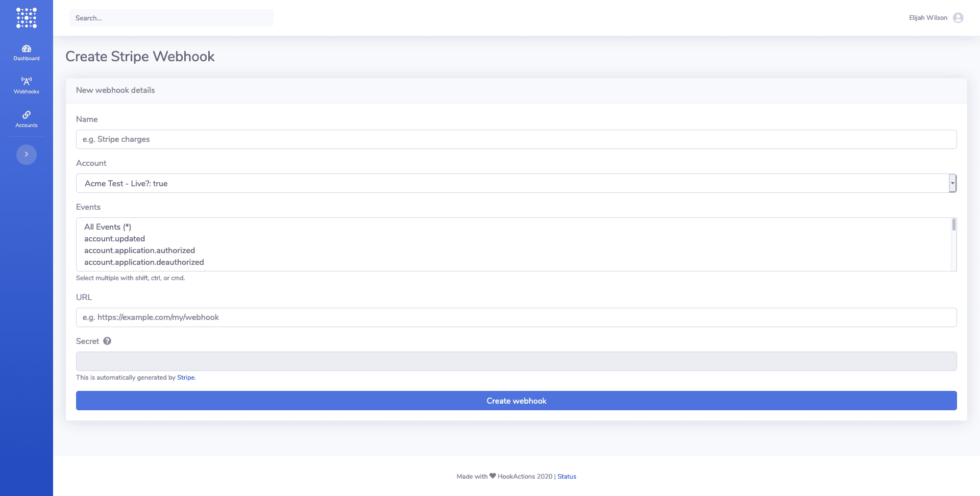The width and height of the screenshot is (980, 496).
Task: Click the user avatar icon
Action: pyautogui.click(x=958, y=18)
